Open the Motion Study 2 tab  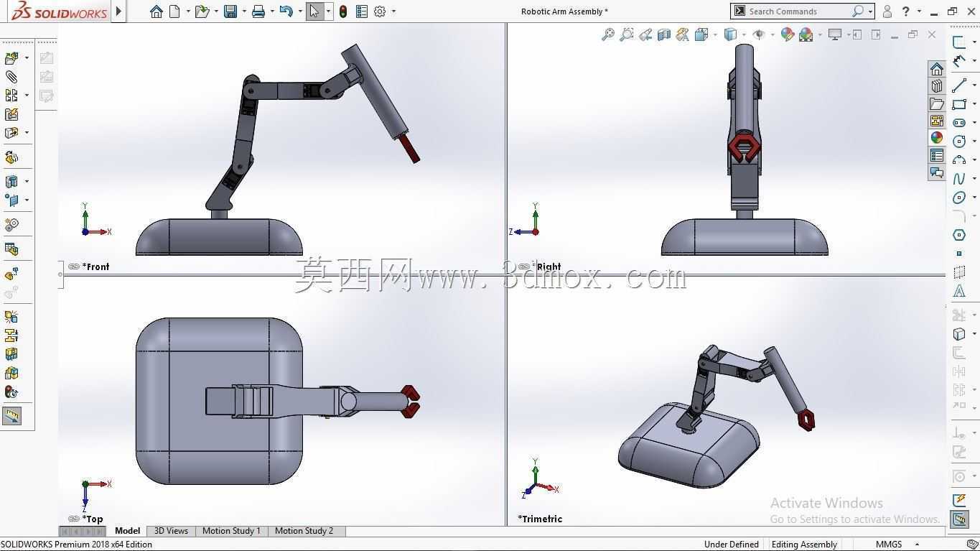click(x=304, y=531)
